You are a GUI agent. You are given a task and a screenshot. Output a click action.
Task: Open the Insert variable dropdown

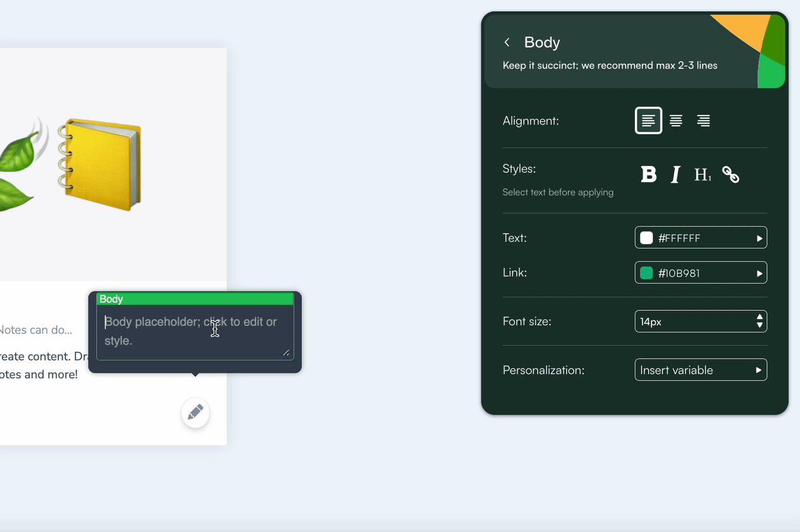coord(701,370)
